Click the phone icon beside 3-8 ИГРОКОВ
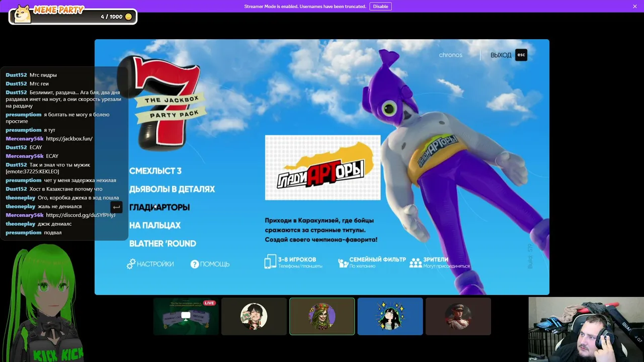 (270, 261)
